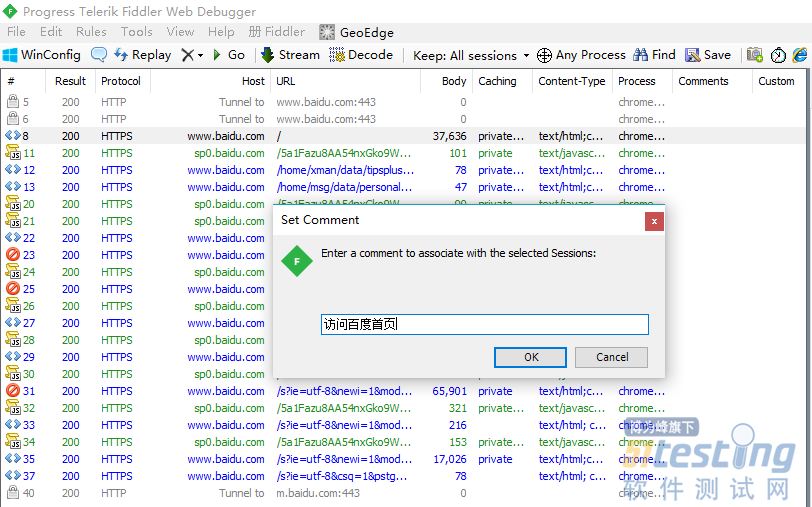
Task: Confirm comment with OK button
Action: click(530, 357)
